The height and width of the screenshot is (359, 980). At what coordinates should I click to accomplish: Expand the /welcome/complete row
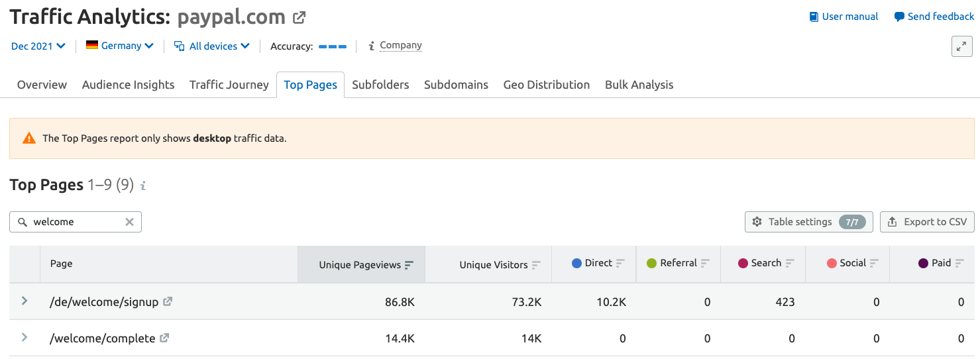tap(25, 337)
